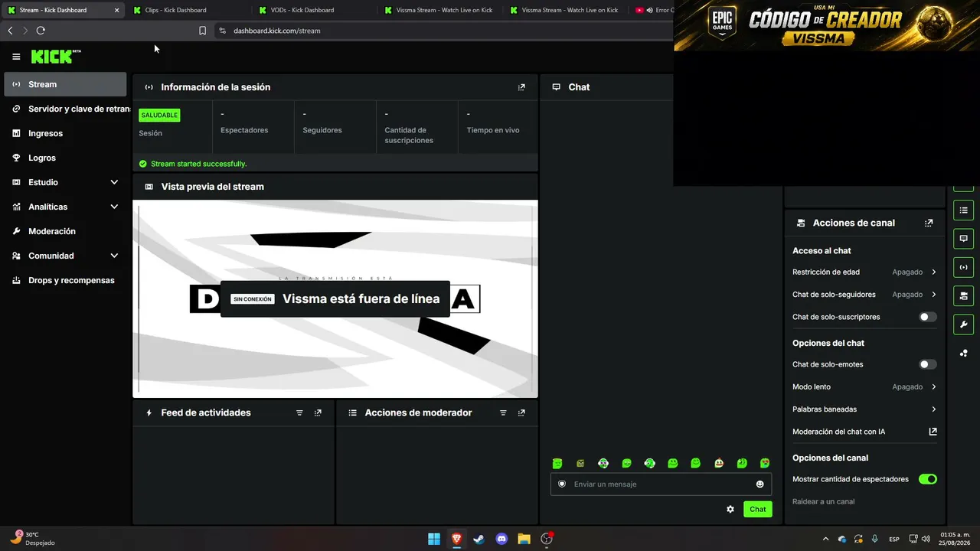The height and width of the screenshot is (551, 980).
Task: Open Restricción de edad options
Action: (864, 272)
